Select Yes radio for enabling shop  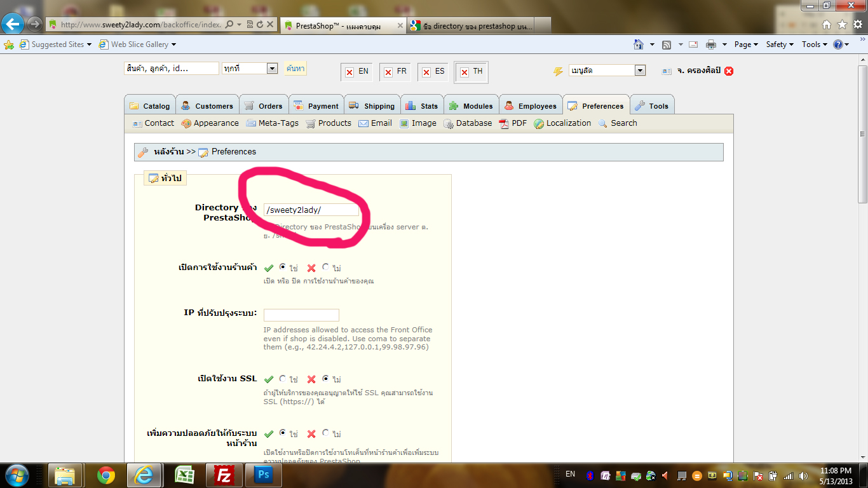283,268
